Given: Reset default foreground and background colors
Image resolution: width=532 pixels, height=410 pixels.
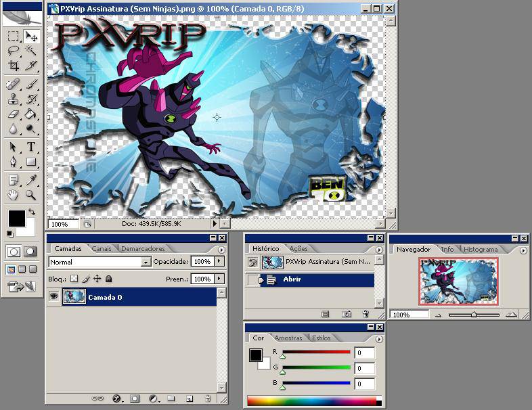Looking at the screenshot, I should coord(10,233).
